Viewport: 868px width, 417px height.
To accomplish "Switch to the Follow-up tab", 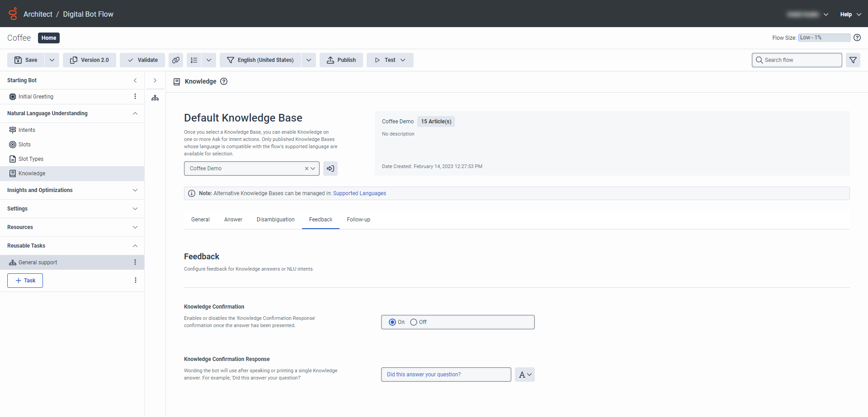I will pos(359,220).
